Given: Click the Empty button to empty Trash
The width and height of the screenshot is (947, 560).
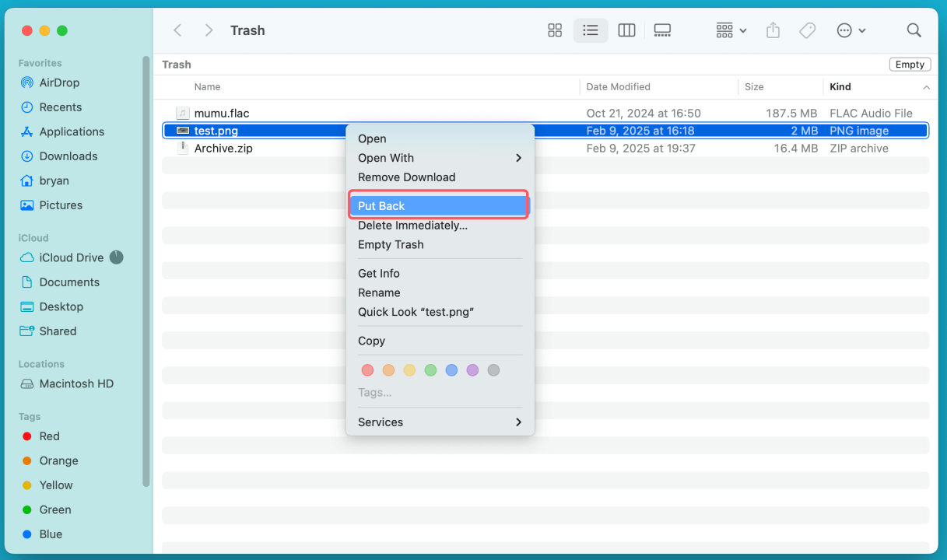Looking at the screenshot, I should (910, 64).
